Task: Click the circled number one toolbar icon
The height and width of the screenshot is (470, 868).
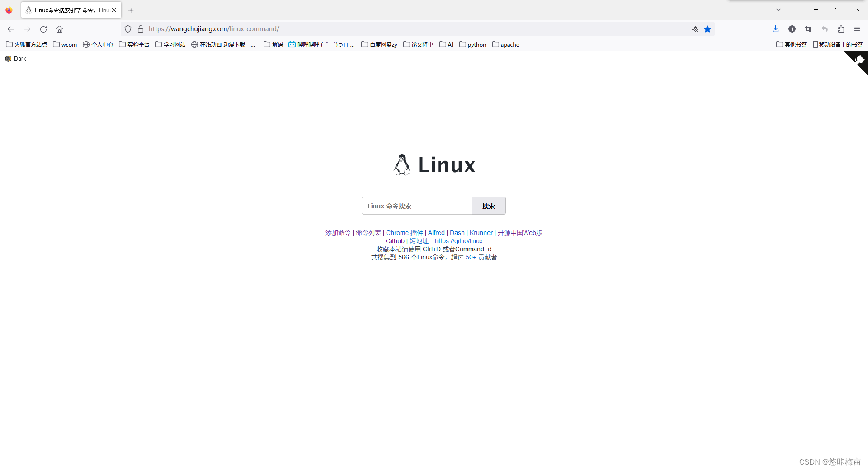Action: point(792,29)
